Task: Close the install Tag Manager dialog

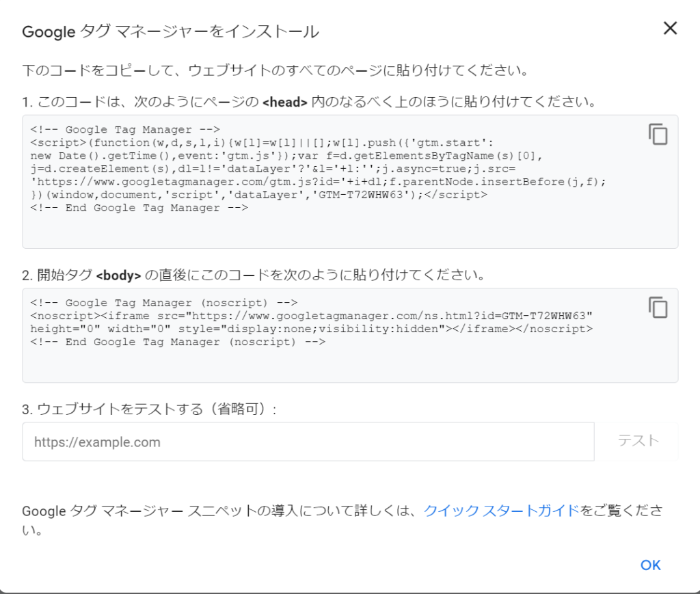Action: coord(670,28)
